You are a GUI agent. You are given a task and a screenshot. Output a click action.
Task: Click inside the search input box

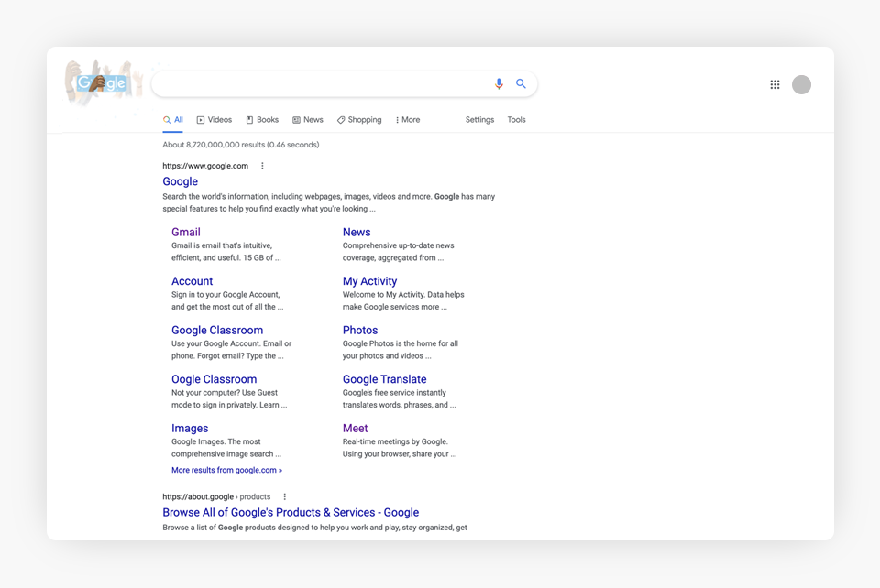[x=321, y=84]
